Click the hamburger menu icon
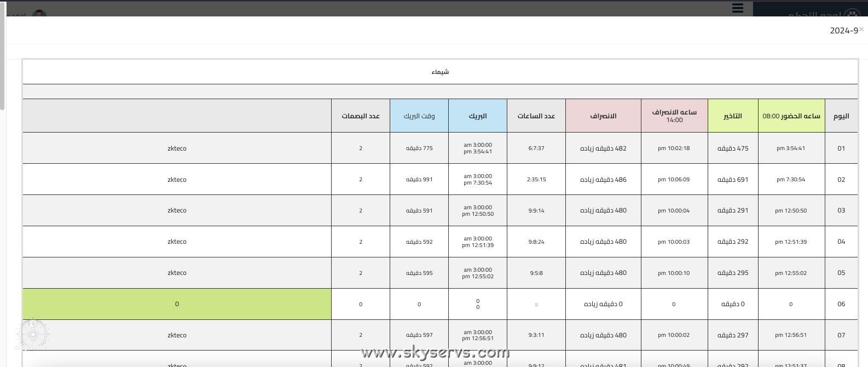The image size is (868, 367). [x=737, y=8]
